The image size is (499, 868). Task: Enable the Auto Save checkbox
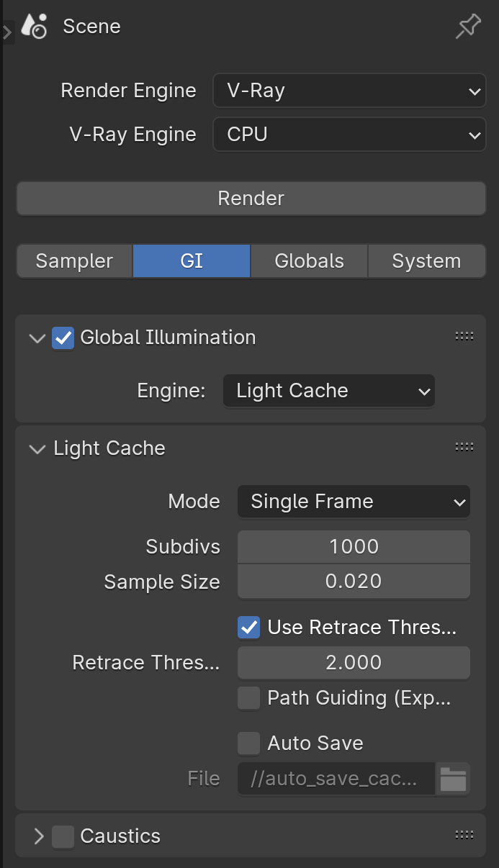click(x=249, y=743)
